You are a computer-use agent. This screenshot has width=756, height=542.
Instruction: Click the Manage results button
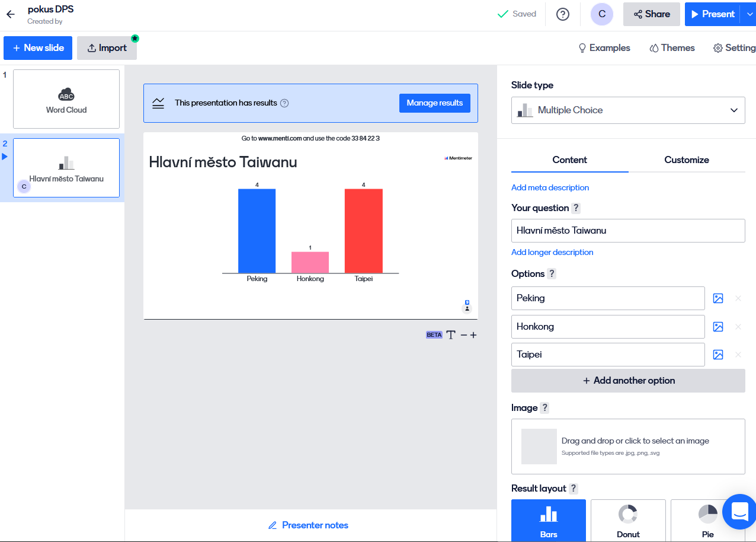pyautogui.click(x=435, y=103)
